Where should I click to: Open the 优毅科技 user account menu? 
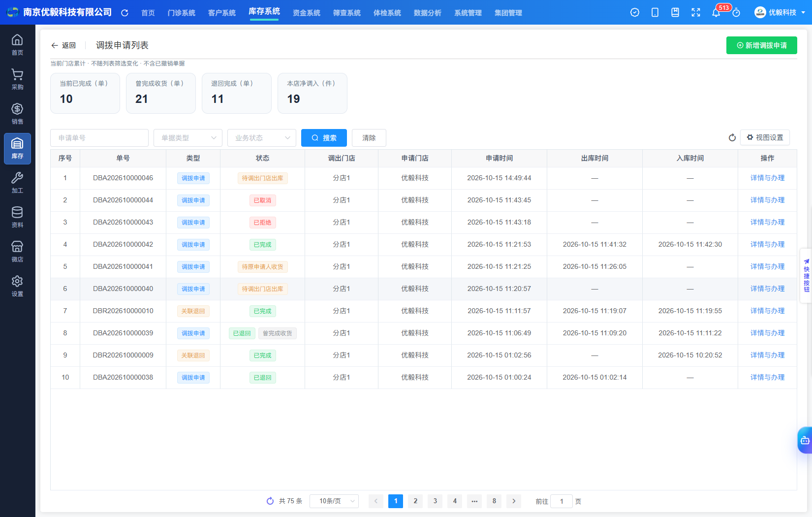[x=781, y=12]
